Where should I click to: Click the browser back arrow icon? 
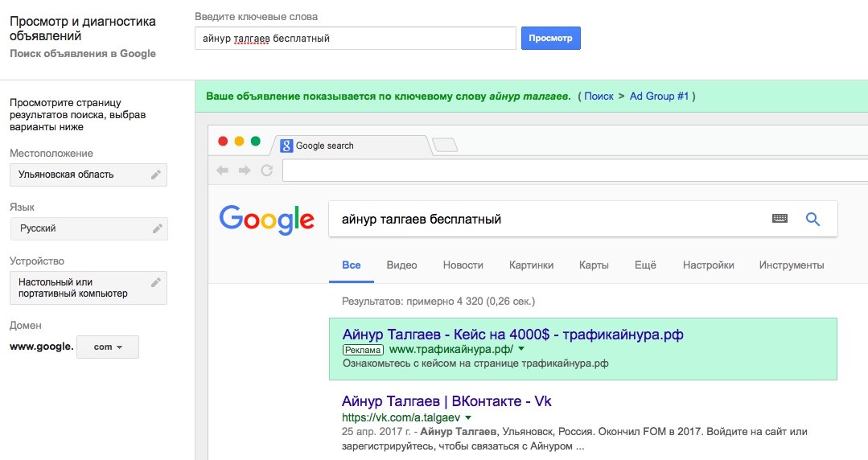223,170
